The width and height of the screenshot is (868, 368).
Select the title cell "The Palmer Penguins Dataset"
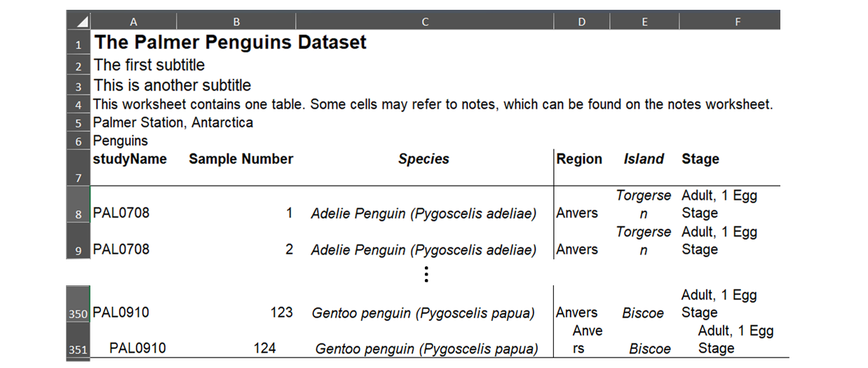point(231,42)
